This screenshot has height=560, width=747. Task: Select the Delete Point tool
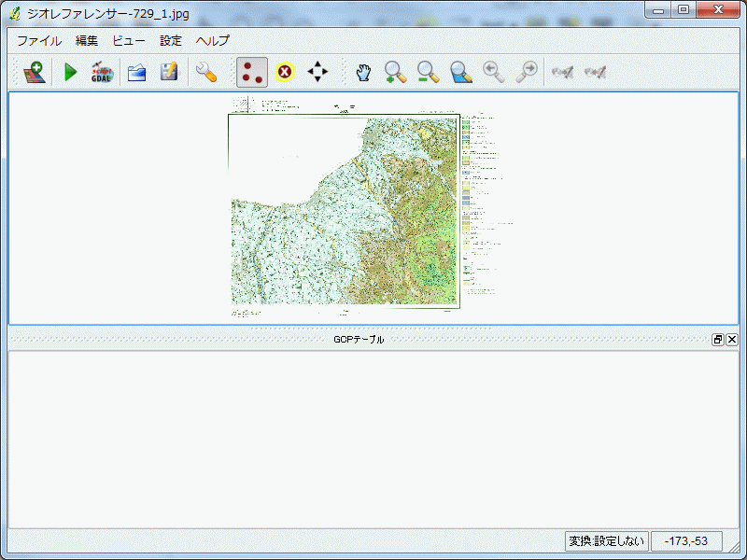tap(285, 72)
